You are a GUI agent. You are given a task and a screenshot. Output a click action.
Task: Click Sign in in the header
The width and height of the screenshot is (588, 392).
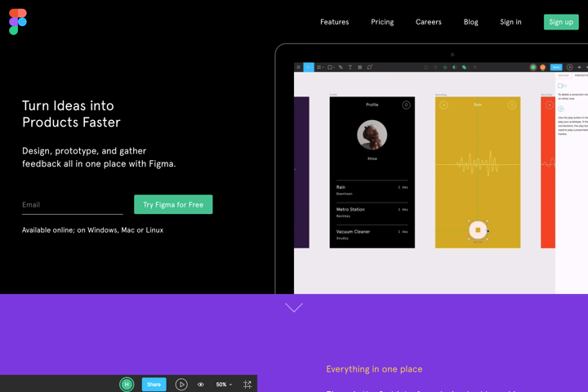pyautogui.click(x=510, y=22)
